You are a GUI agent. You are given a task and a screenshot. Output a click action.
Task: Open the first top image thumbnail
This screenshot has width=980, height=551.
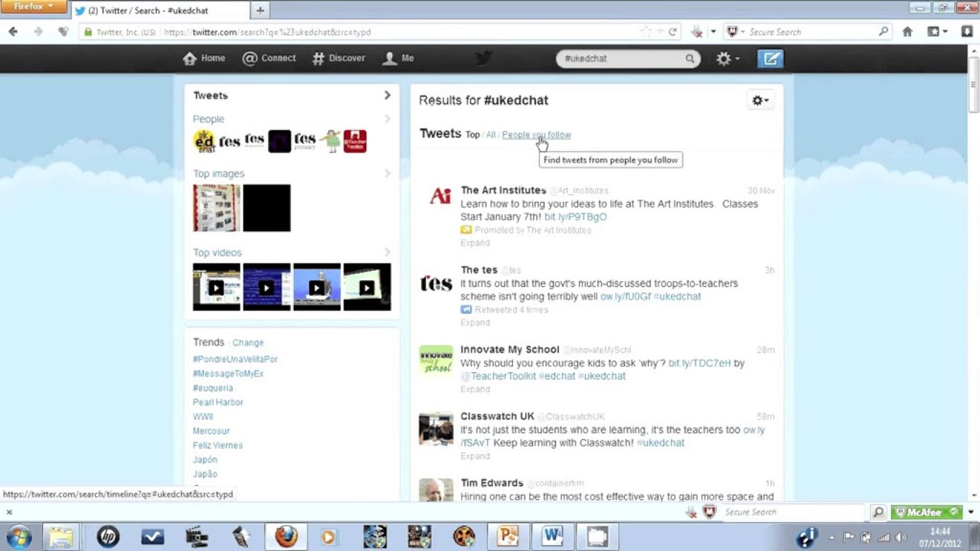pyautogui.click(x=216, y=208)
